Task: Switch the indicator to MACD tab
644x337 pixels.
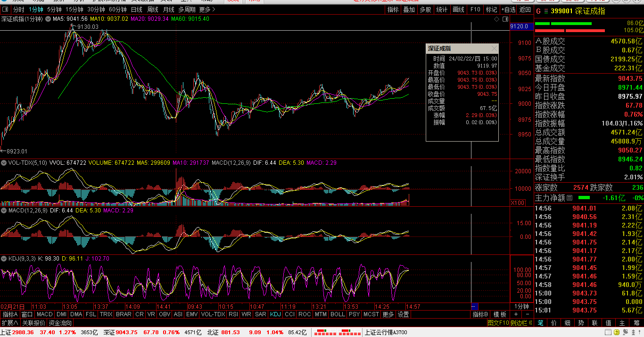Action: click(45, 314)
